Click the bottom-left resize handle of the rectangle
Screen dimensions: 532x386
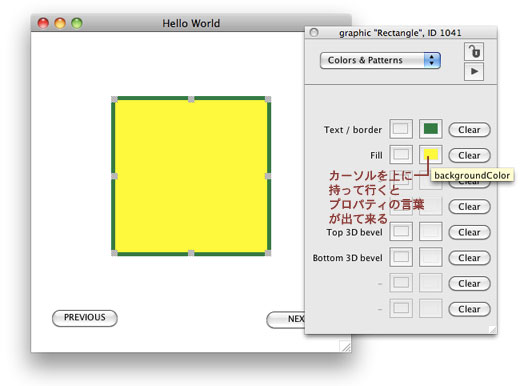pyautogui.click(x=114, y=253)
